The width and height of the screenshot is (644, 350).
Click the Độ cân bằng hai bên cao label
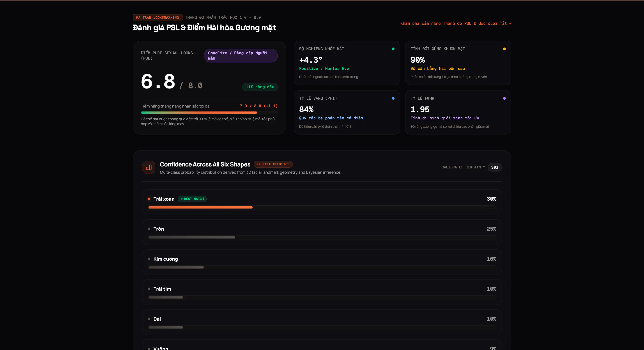click(437, 69)
